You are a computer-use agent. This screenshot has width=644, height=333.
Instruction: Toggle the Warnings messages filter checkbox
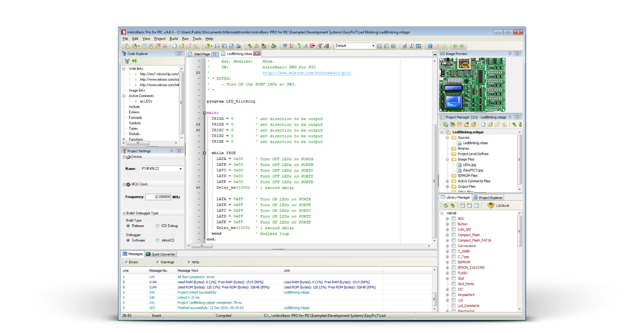[x=157, y=262]
